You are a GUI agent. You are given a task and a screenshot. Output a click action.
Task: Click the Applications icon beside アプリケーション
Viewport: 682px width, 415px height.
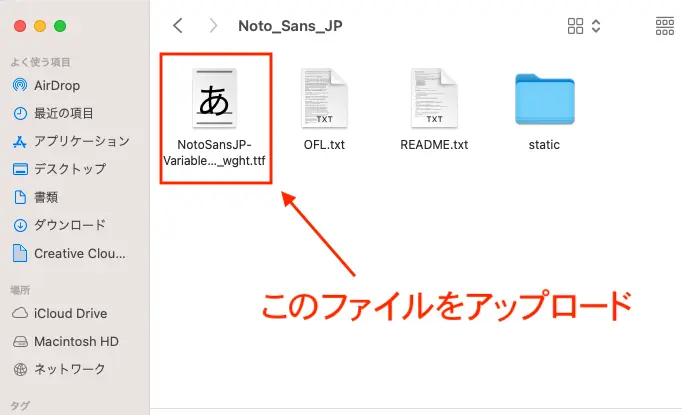click(20, 141)
